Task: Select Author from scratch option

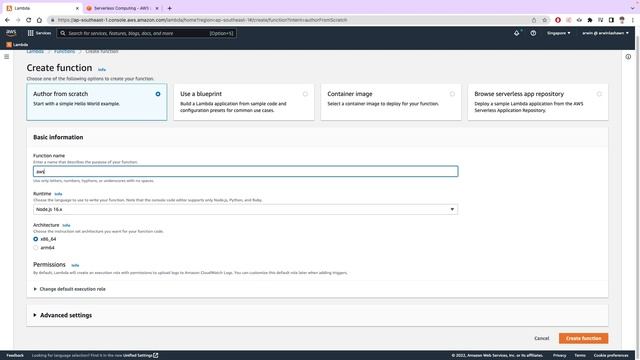Action: tap(97, 102)
